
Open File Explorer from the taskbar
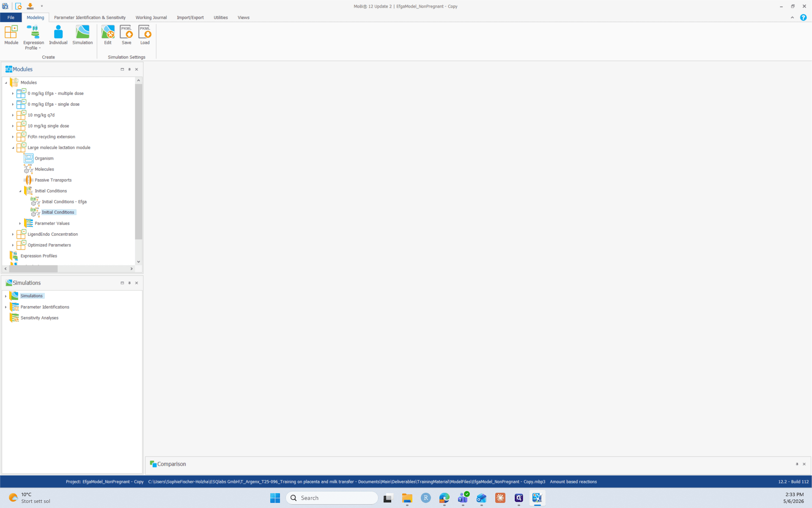407,498
